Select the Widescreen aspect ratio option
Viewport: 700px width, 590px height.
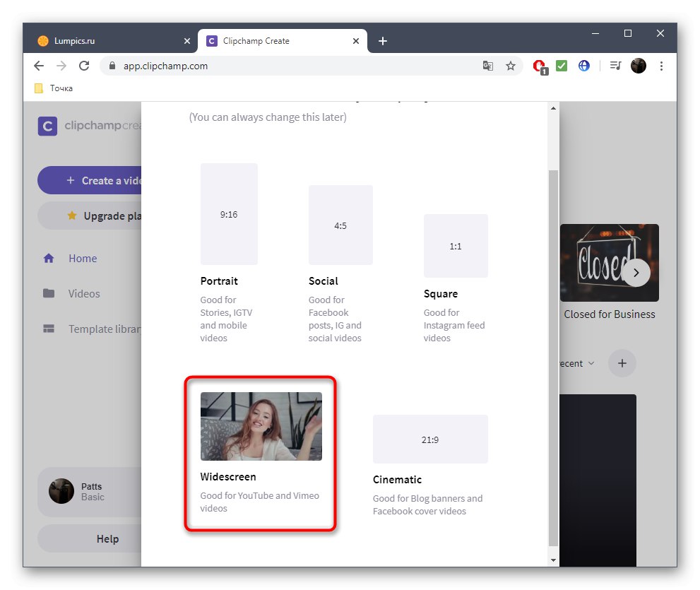coord(261,425)
